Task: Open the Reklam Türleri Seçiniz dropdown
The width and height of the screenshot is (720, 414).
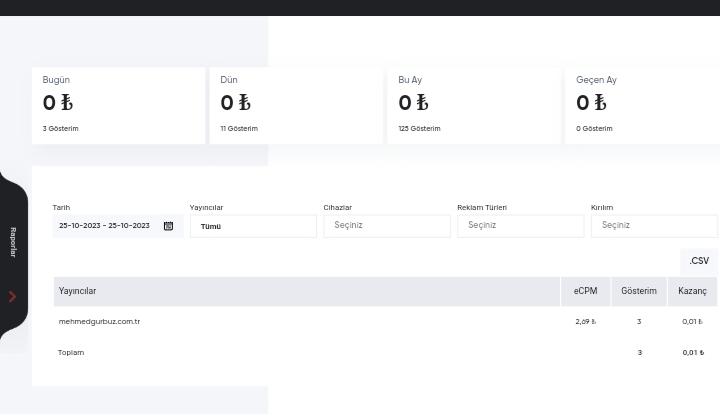Action: tap(521, 226)
